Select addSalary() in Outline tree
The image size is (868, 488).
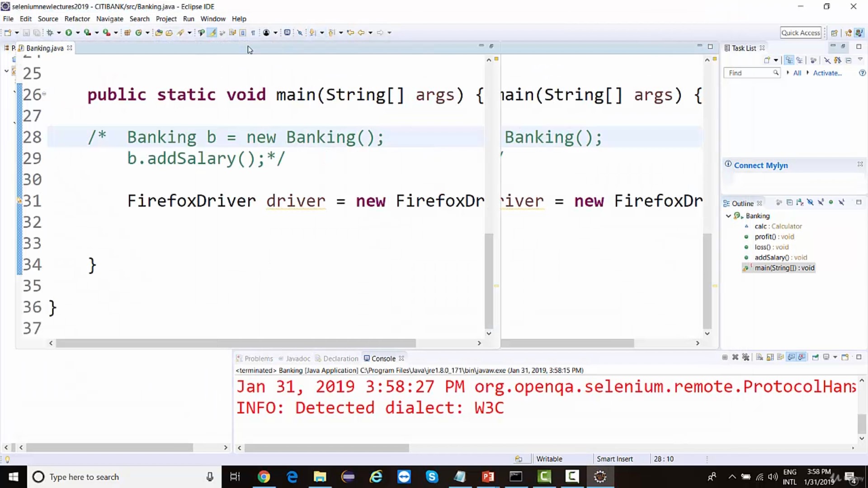pos(780,258)
